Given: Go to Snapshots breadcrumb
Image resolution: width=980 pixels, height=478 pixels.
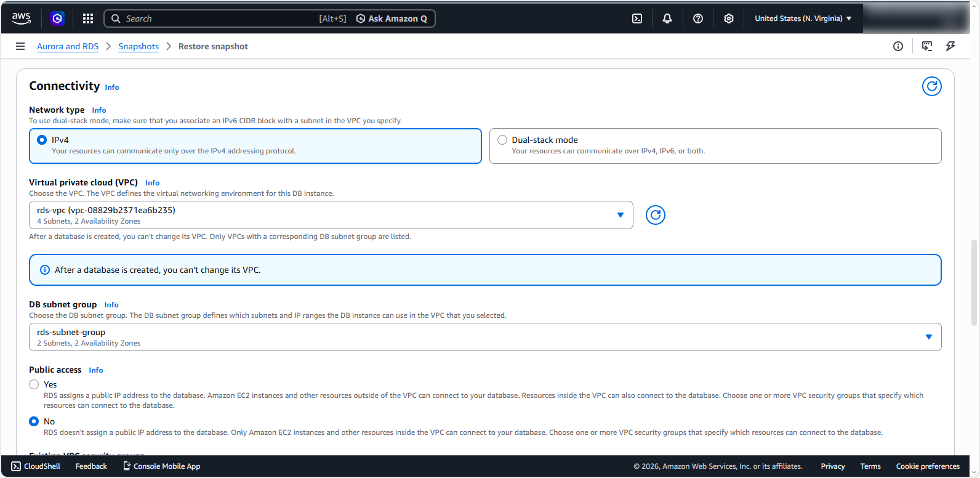Looking at the screenshot, I should [139, 46].
